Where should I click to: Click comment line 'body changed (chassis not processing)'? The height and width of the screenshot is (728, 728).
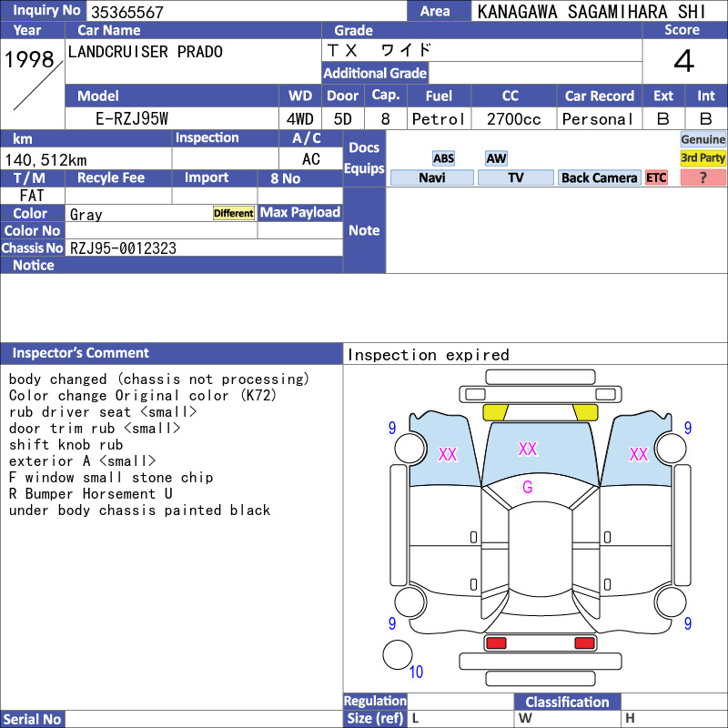click(158, 379)
